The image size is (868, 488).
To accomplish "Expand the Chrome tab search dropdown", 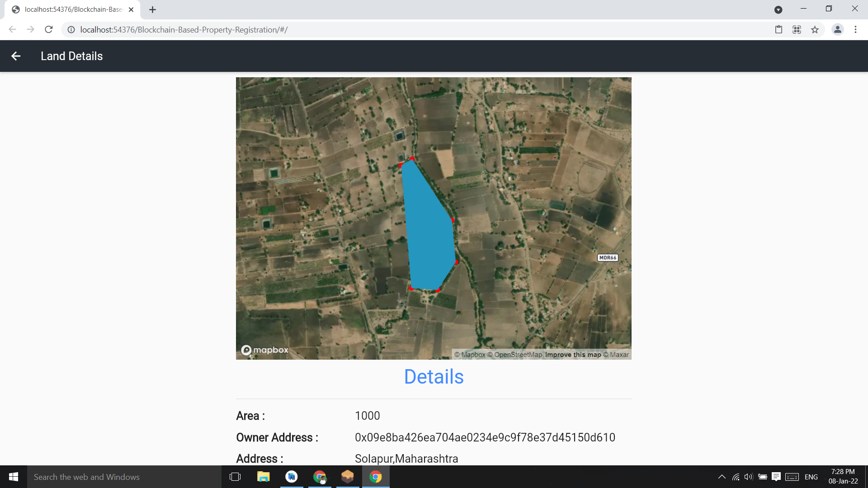I will [778, 9].
